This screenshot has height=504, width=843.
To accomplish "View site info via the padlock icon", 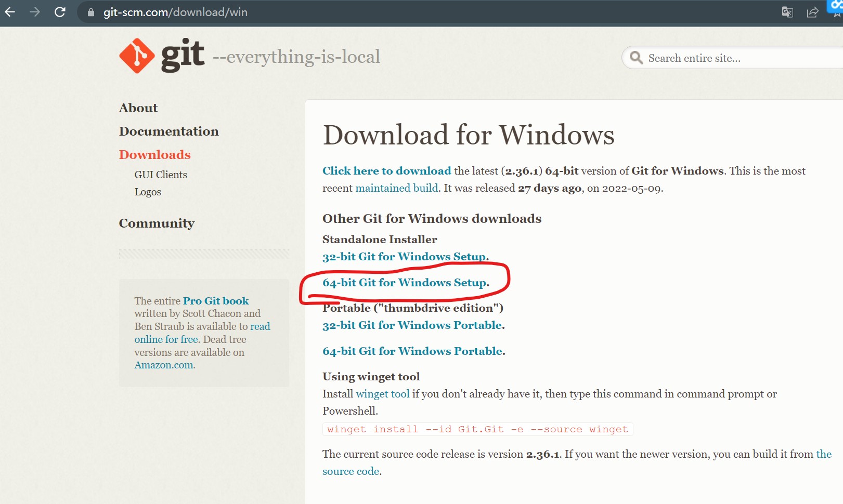I will pos(91,12).
